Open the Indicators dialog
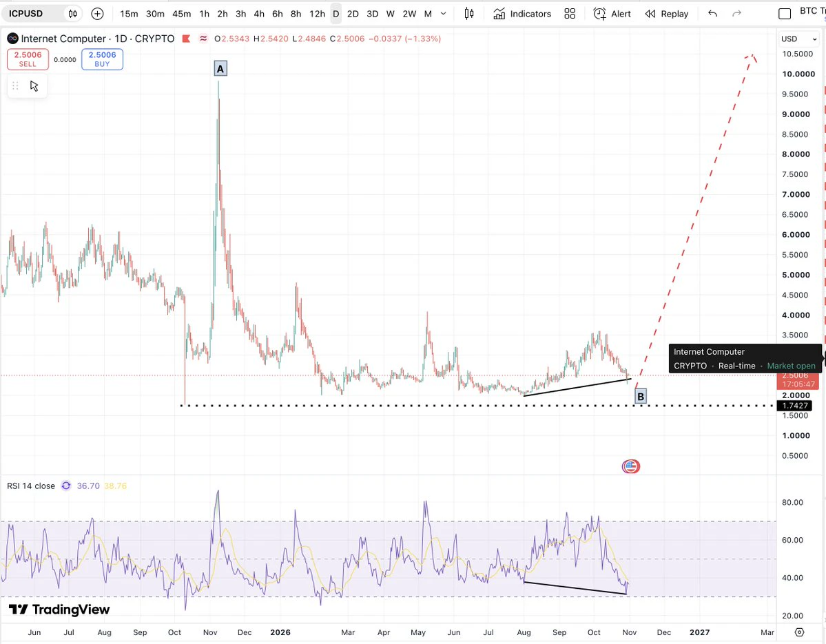The height and width of the screenshot is (644, 826). (523, 14)
